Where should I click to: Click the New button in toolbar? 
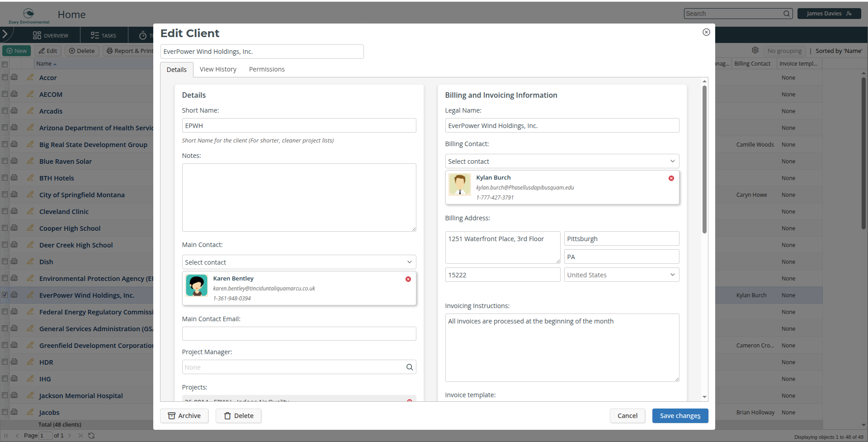(x=17, y=51)
